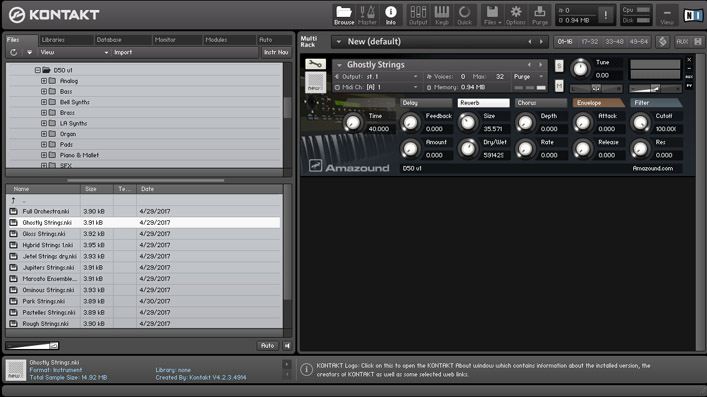707x397 pixels.
Task: Click the KONTAKT logo
Action: (54, 15)
